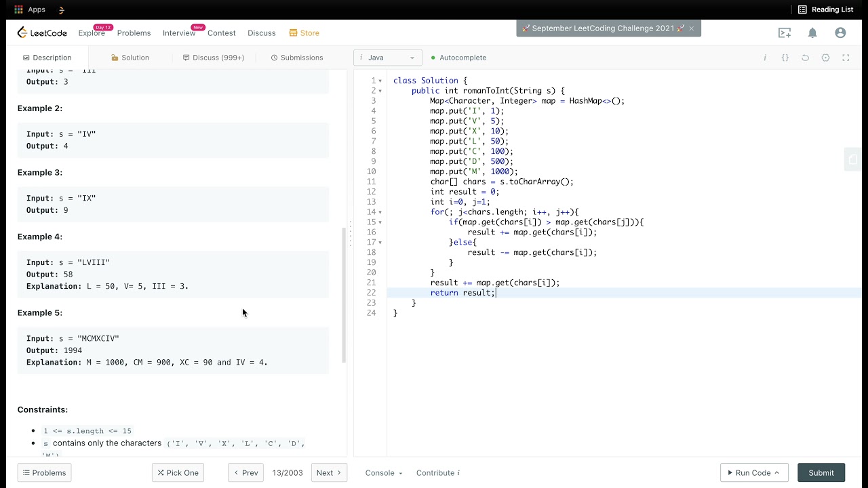
Task: Click the LeetCode logo
Action: pyautogui.click(x=42, y=33)
